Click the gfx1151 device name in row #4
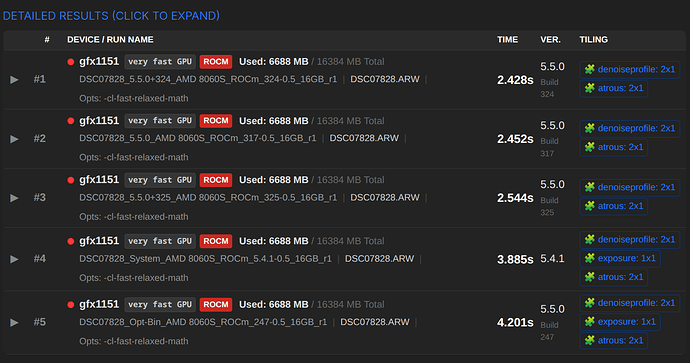 pos(99,241)
